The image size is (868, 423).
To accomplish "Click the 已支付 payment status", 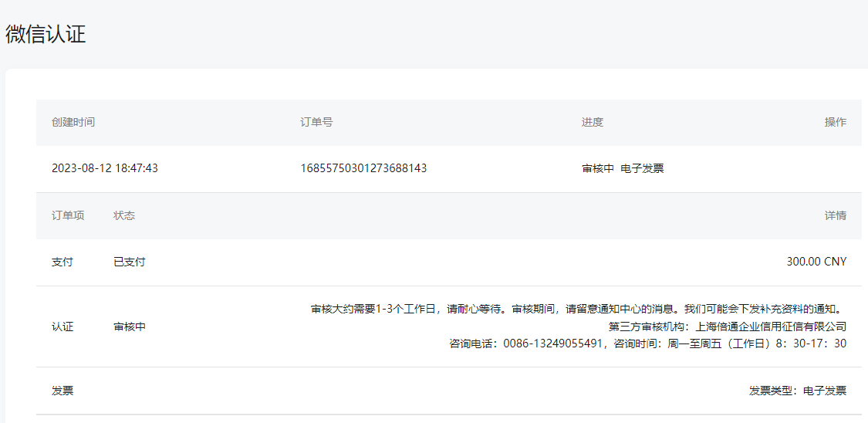I will click(x=130, y=262).
